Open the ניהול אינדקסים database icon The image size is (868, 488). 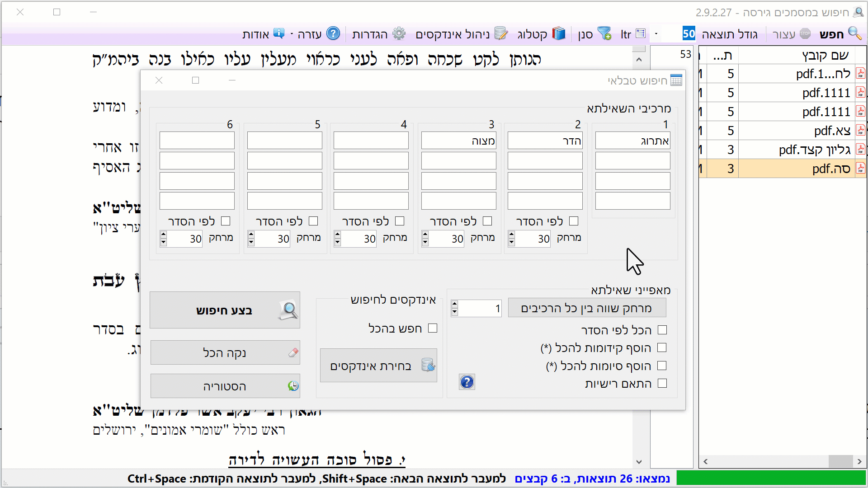[x=501, y=33]
